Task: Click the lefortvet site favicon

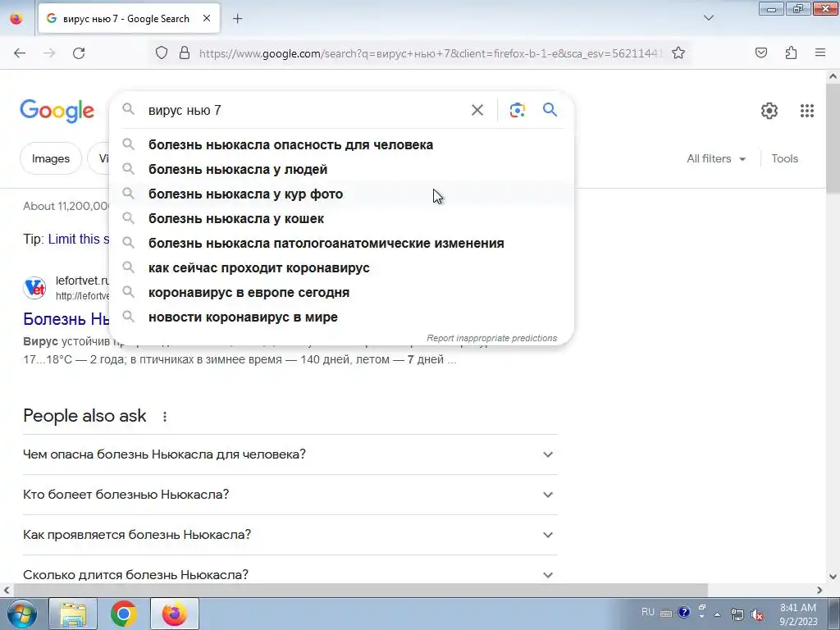Action: coord(34,288)
